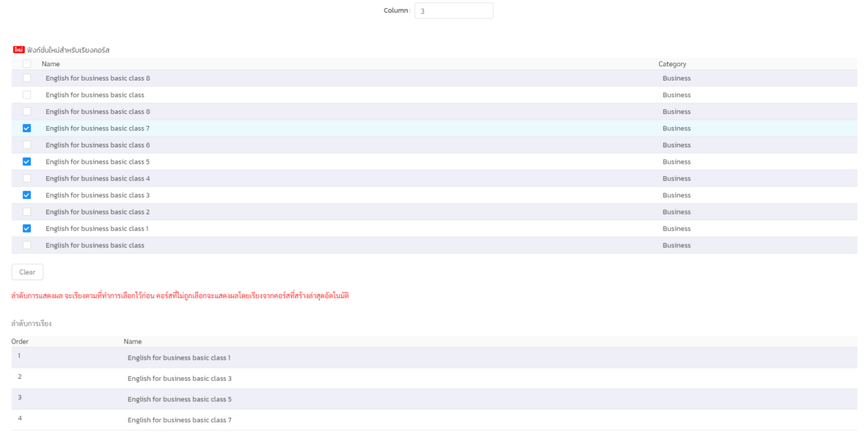Deselect the basic class 3 course checkbox
This screenshot has width=868, height=436.
(x=27, y=195)
